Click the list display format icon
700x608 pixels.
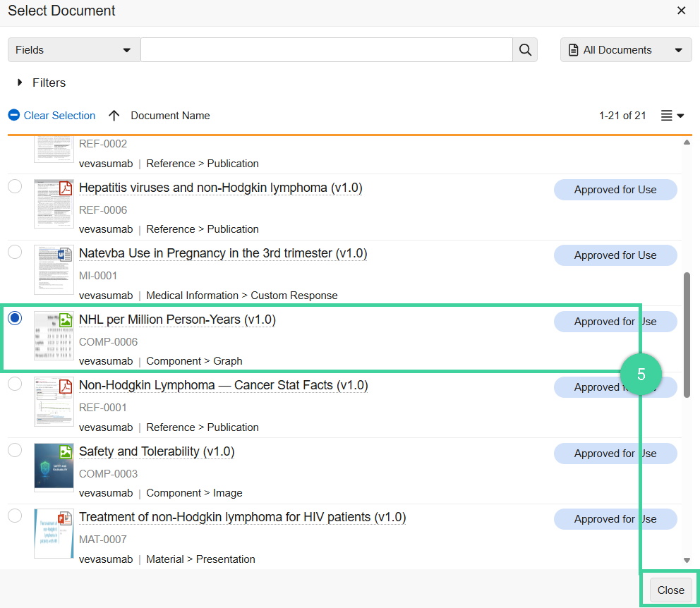coord(666,115)
